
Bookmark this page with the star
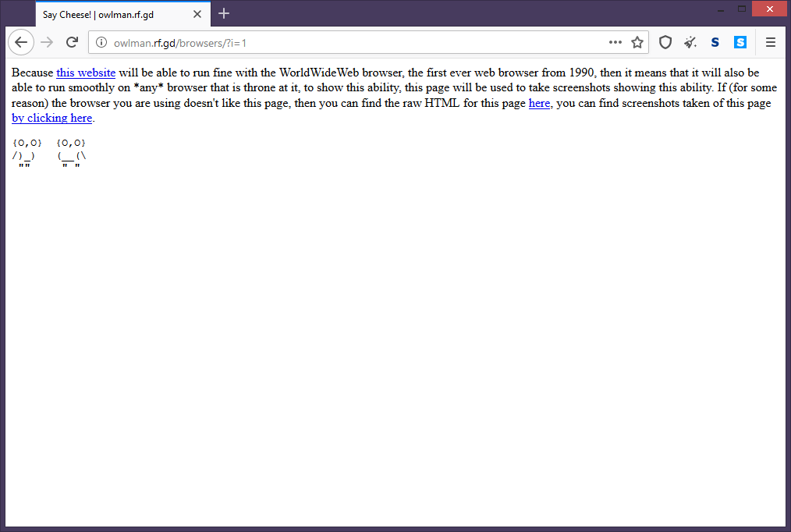click(x=637, y=43)
